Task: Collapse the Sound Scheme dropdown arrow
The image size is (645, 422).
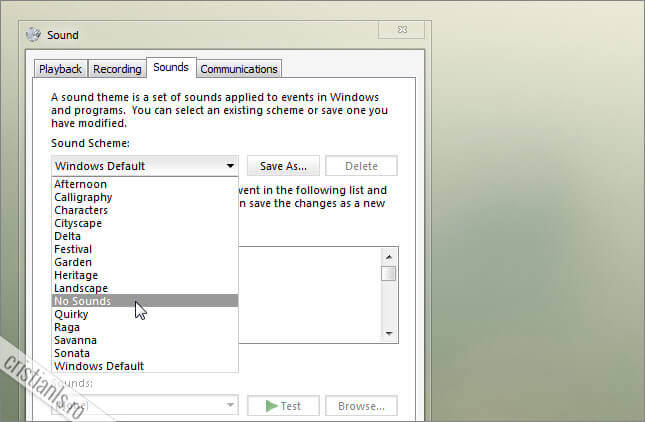Action: (230, 166)
